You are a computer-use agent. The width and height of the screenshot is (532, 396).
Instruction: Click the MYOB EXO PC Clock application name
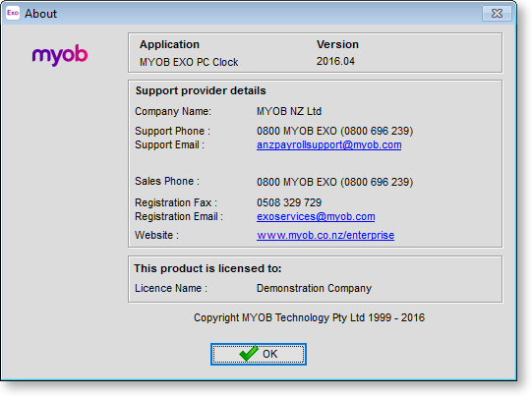[189, 62]
